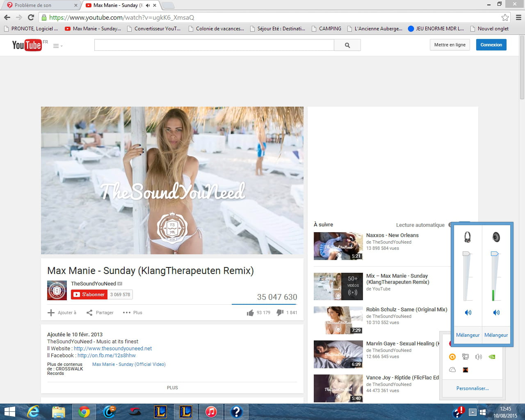The width and height of the screenshot is (525, 420).
Task: Open the Chrome hamburger menu
Action: (x=518, y=17)
